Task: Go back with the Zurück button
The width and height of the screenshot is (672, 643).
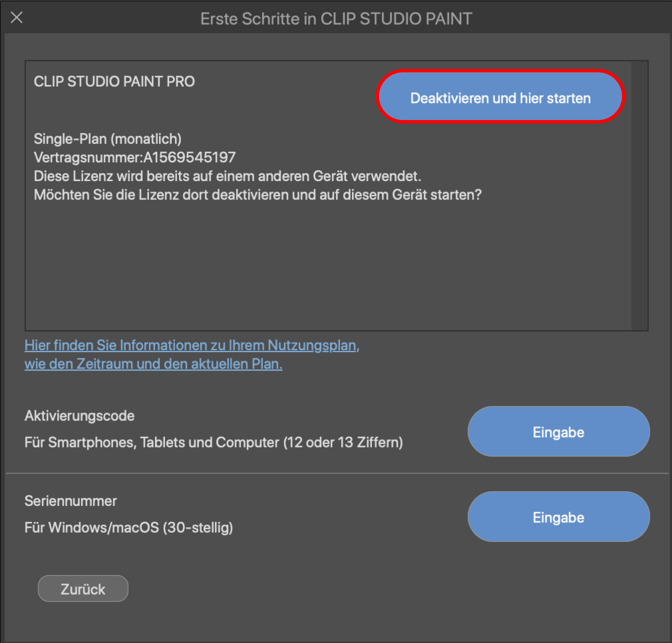Action: (83, 589)
